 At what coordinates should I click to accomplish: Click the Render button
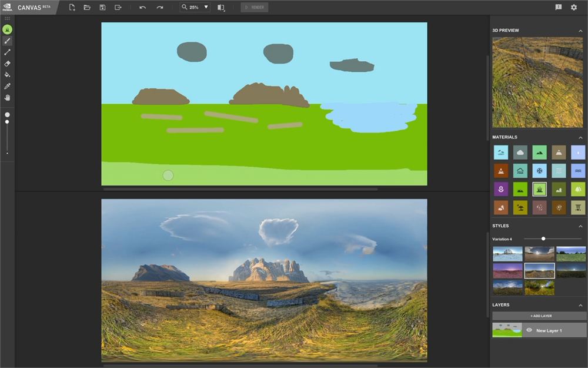[254, 7]
